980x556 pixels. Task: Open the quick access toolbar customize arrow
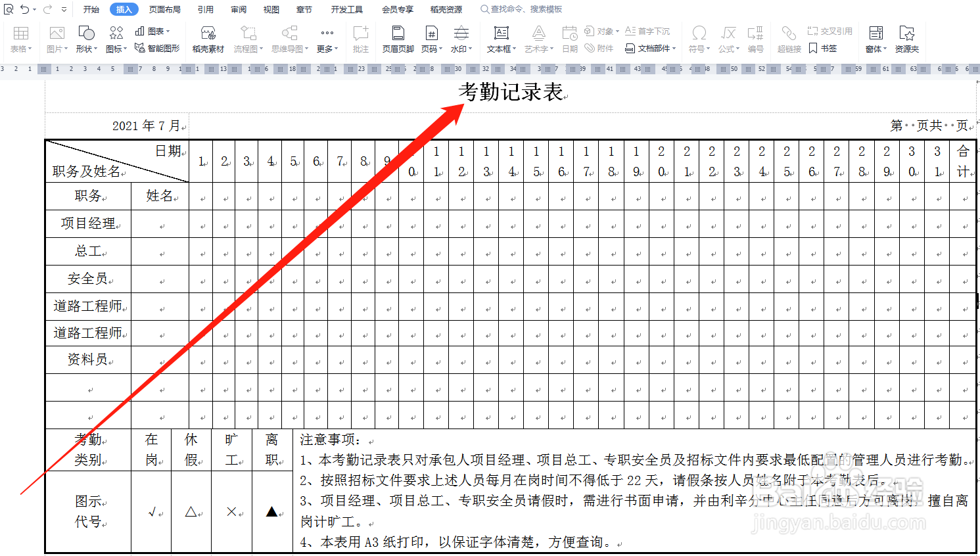coord(64,9)
